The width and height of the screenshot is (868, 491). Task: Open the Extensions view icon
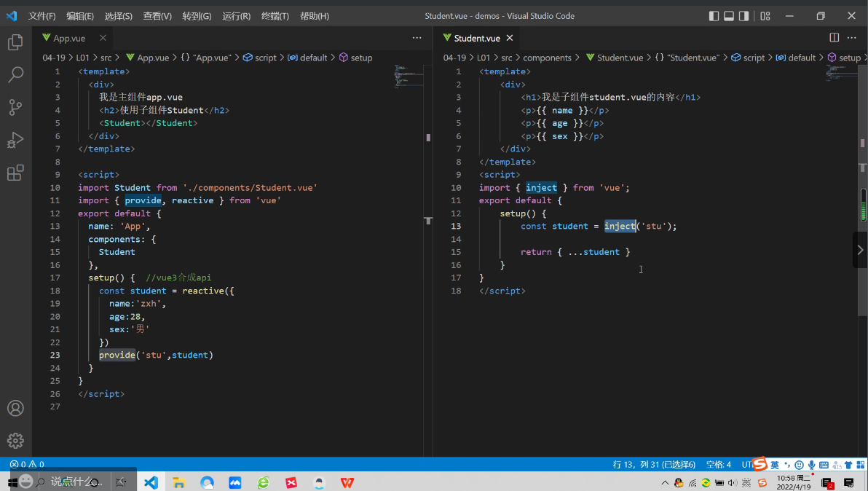(x=15, y=173)
